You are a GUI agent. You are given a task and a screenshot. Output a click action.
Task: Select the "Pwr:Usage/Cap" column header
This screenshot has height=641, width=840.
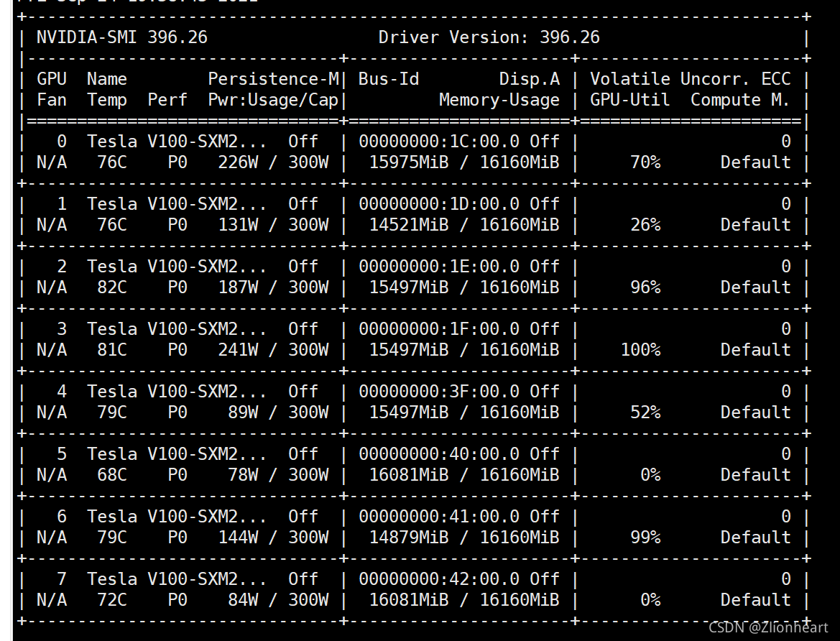point(273,100)
